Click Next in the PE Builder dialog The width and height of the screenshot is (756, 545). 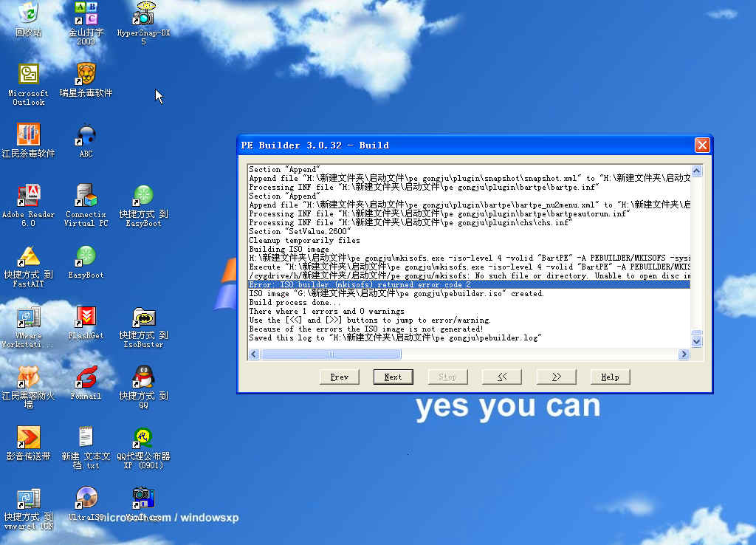tap(394, 377)
